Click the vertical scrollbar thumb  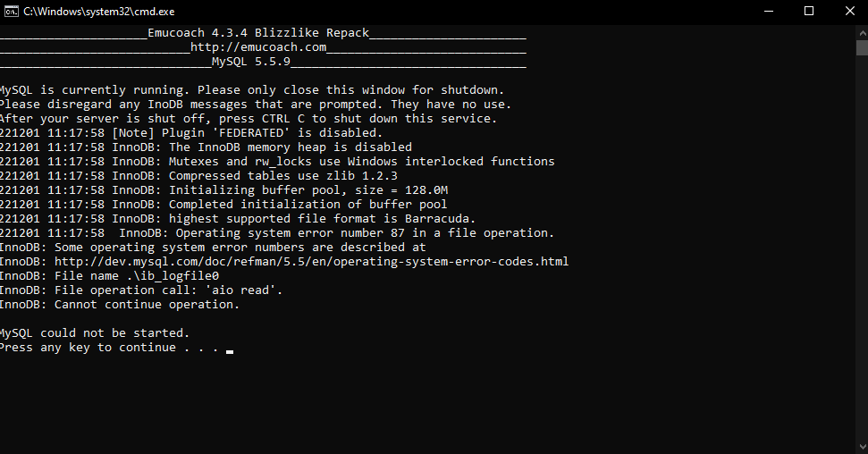[862, 47]
